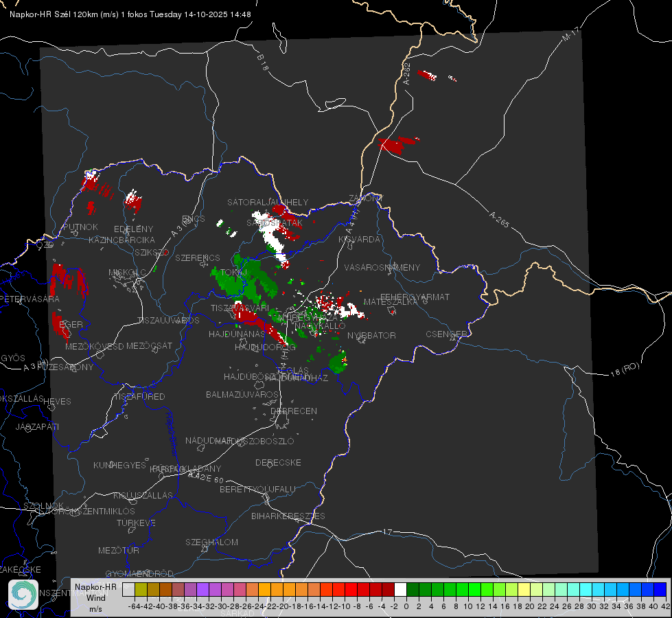The height and width of the screenshot is (618, 672).
Task: Click the TÚRKEVE city label
Action: tap(137, 523)
